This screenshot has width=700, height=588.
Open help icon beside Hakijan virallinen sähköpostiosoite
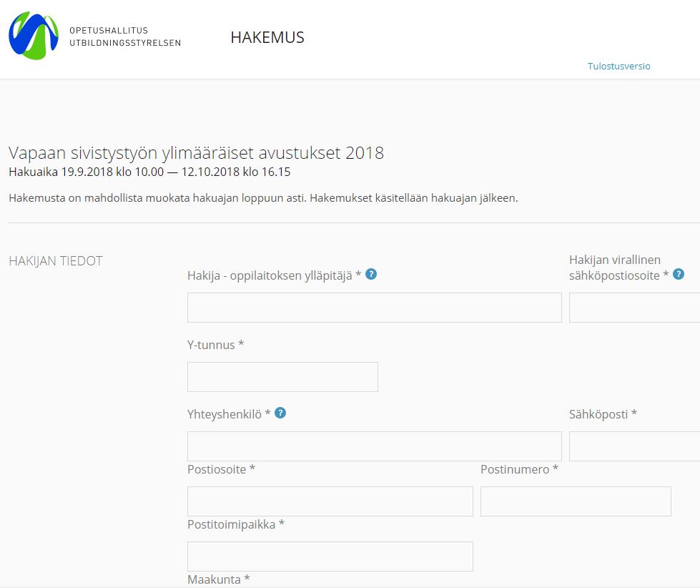[679, 274]
